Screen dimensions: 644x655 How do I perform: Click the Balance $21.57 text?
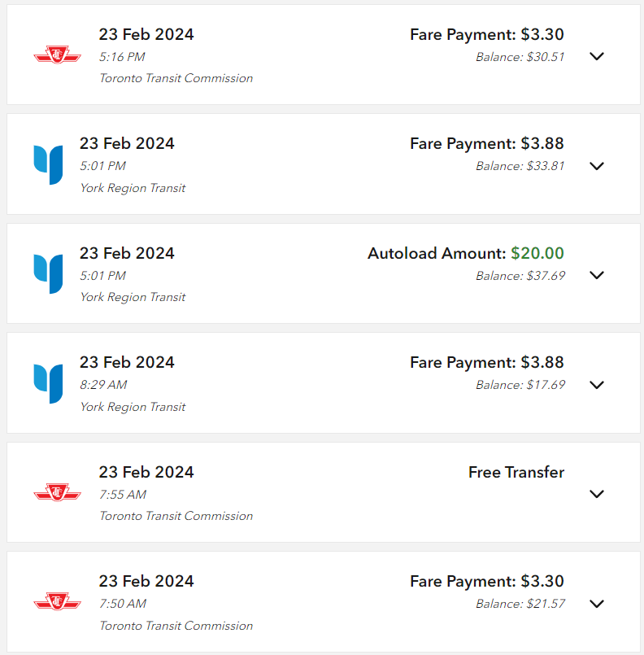(x=520, y=604)
